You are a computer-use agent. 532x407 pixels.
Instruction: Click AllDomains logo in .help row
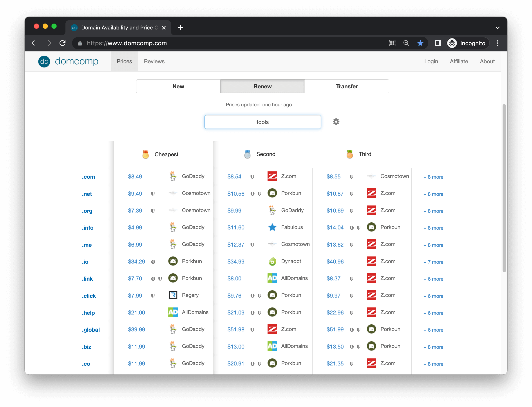(173, 312)
